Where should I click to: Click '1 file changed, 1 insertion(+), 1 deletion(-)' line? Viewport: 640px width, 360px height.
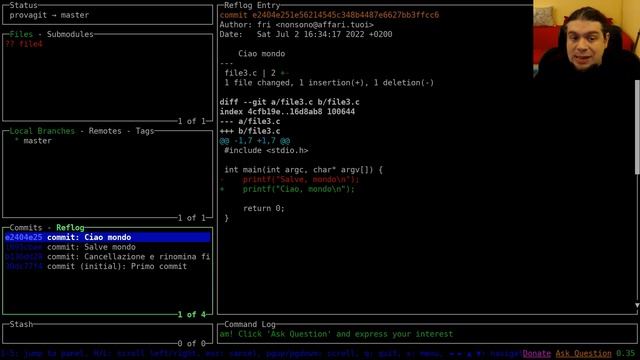click(x=329, y=83)
